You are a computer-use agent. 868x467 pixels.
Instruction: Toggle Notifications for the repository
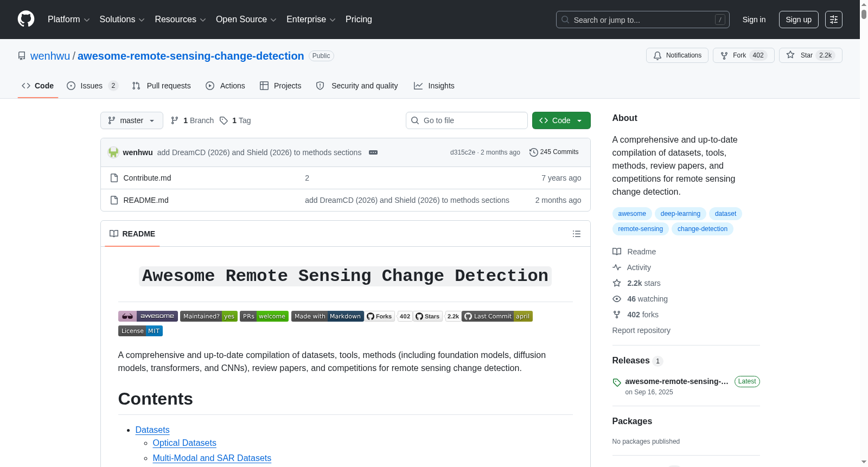click(677, 55)
